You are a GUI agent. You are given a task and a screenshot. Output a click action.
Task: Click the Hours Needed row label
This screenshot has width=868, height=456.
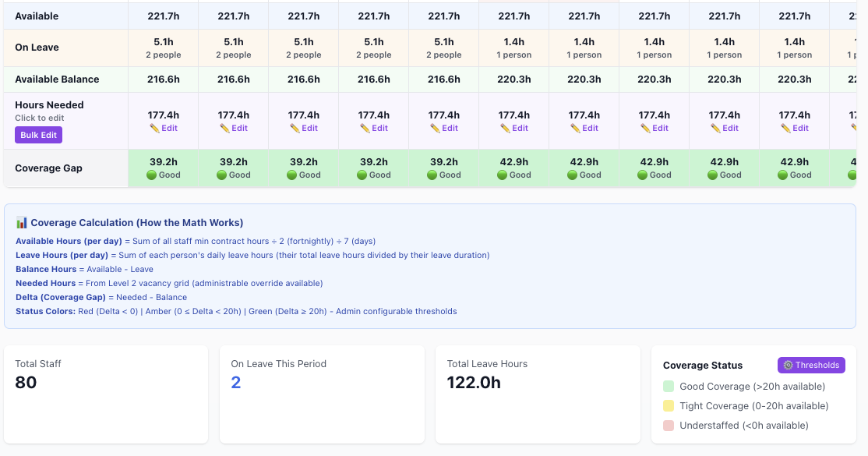49,105
